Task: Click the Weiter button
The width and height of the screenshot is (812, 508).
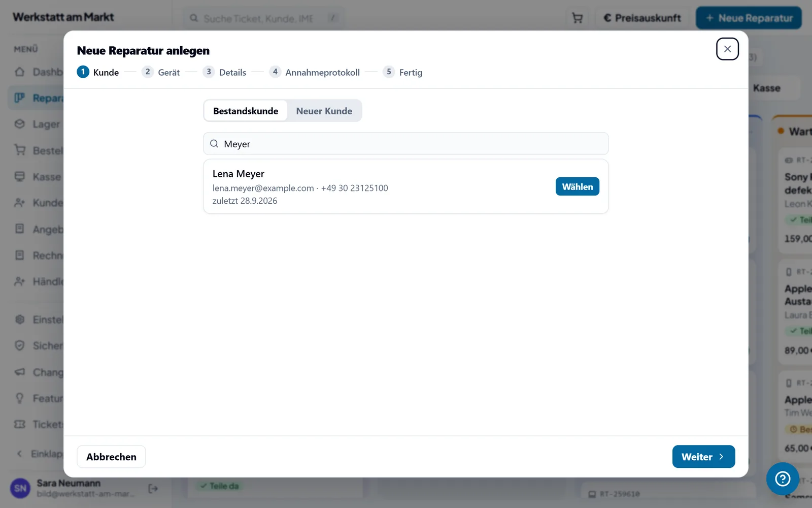Action: (703, 457)
